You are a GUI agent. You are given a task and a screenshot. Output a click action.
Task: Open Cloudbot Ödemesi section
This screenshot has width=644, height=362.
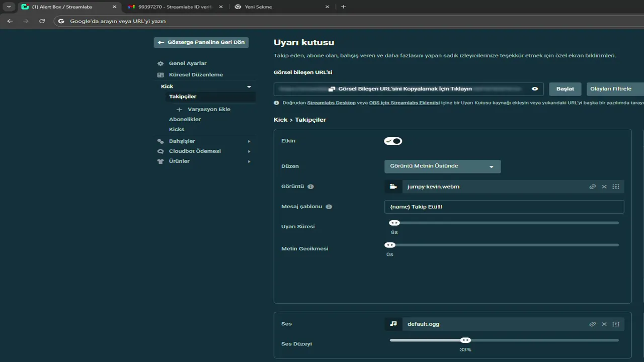point(195,151)
